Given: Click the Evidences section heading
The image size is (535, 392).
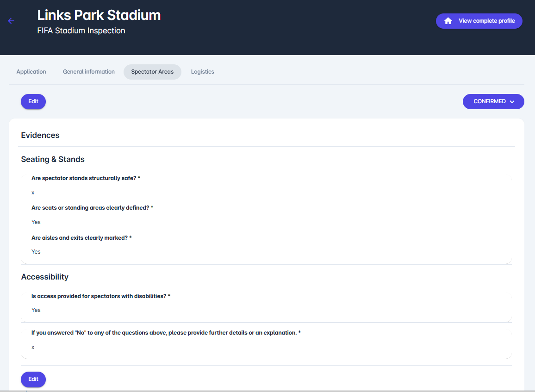Looking at the screenshot, I should coord(40,135).
